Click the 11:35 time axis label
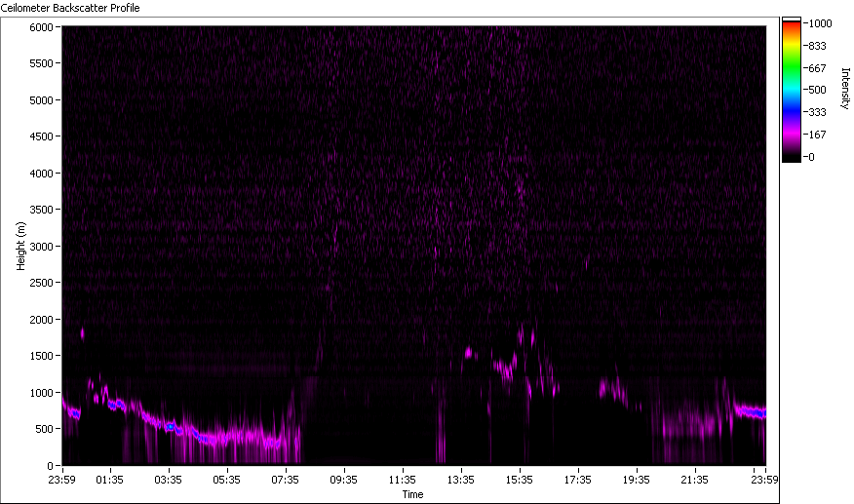Image resolution: width=854 pixels, height=504 pixels. (x=403, y=480)
